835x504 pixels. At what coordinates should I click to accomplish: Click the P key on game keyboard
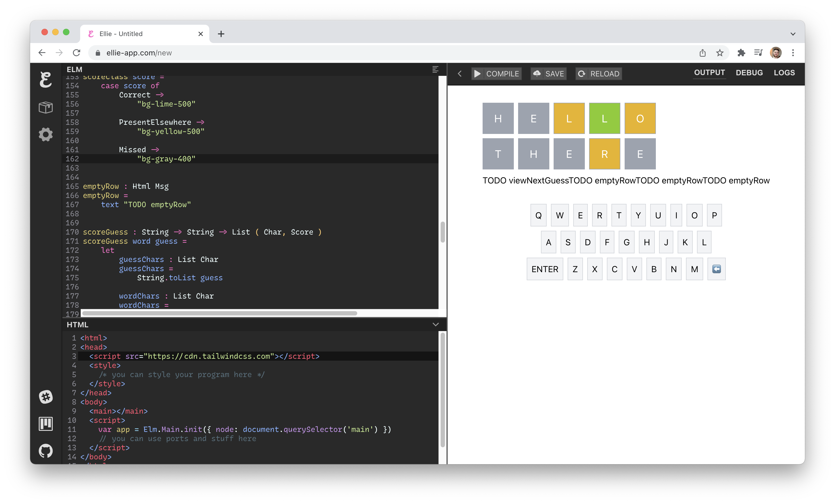[x=714, y=215]
